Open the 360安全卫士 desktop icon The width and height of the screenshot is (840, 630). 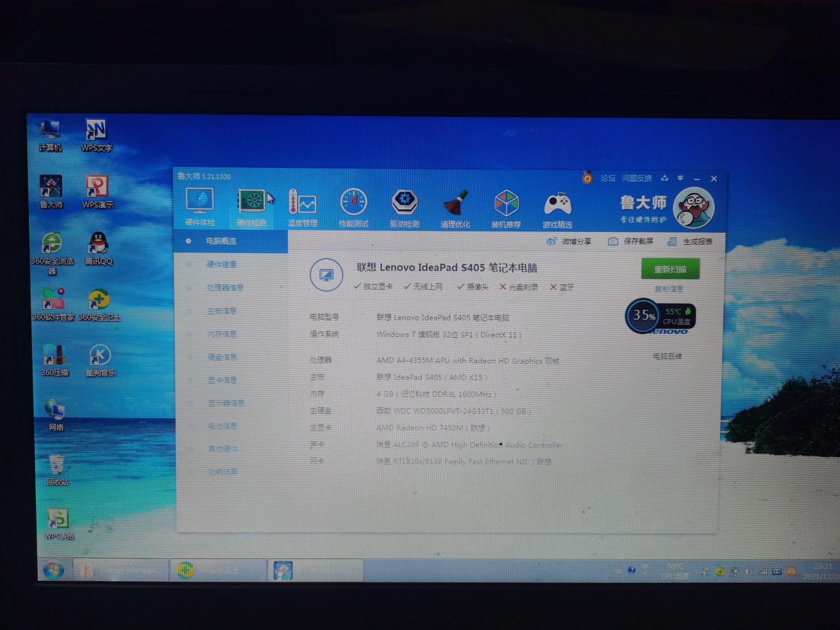coord(99,305)
